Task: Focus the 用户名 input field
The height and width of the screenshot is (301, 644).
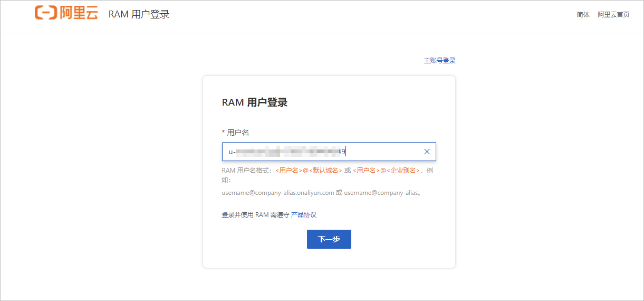Action: (380, 152)
